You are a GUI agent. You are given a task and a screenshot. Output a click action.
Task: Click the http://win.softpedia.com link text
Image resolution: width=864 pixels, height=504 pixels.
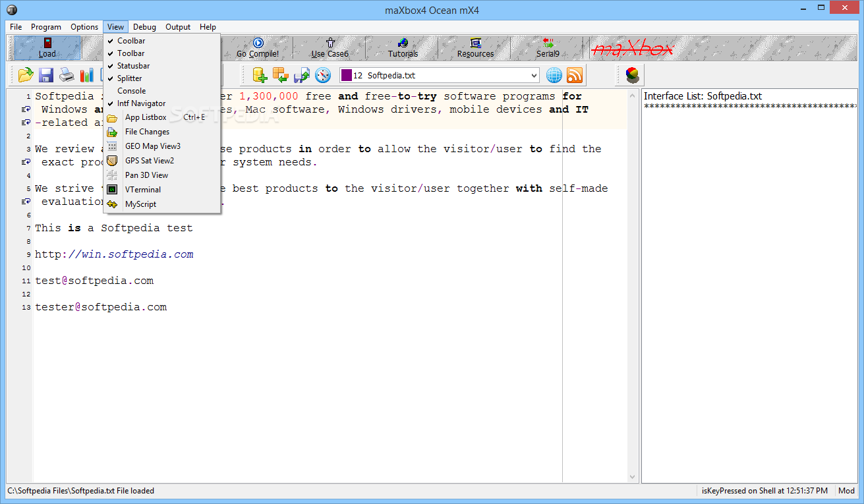coord(114,254)
